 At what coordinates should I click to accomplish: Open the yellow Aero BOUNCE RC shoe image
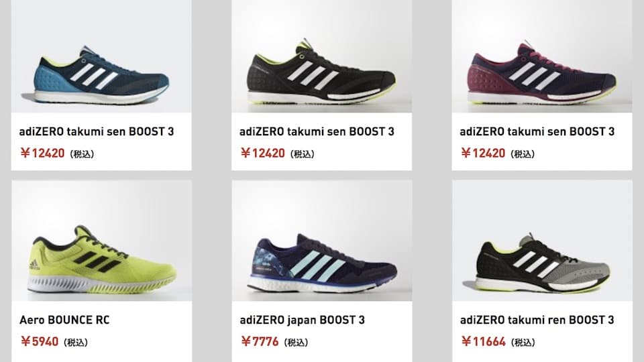tap(101, 241)
